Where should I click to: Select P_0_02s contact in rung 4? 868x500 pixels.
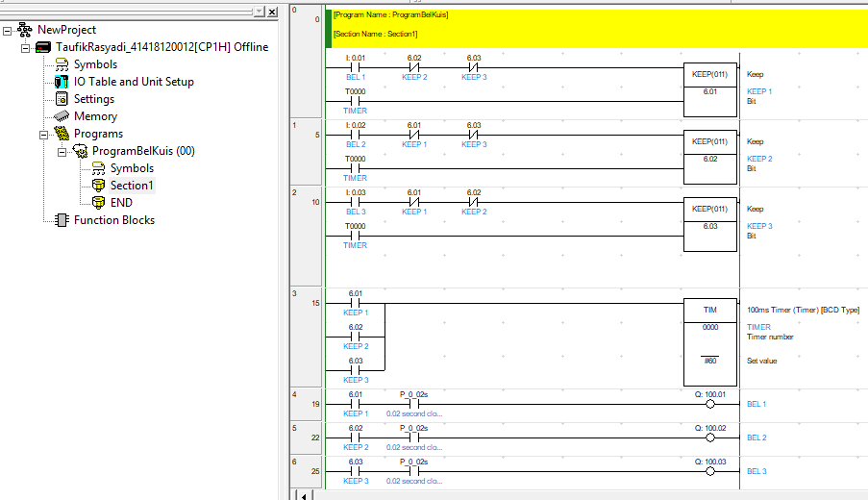point(414,404)
